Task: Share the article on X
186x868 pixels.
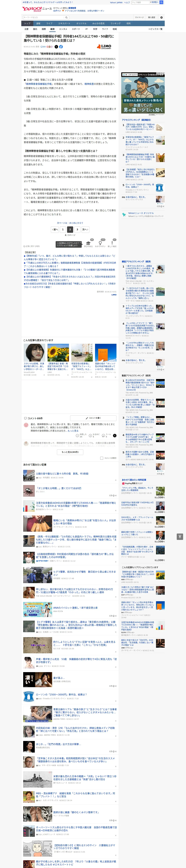Action: coord(56,47)
